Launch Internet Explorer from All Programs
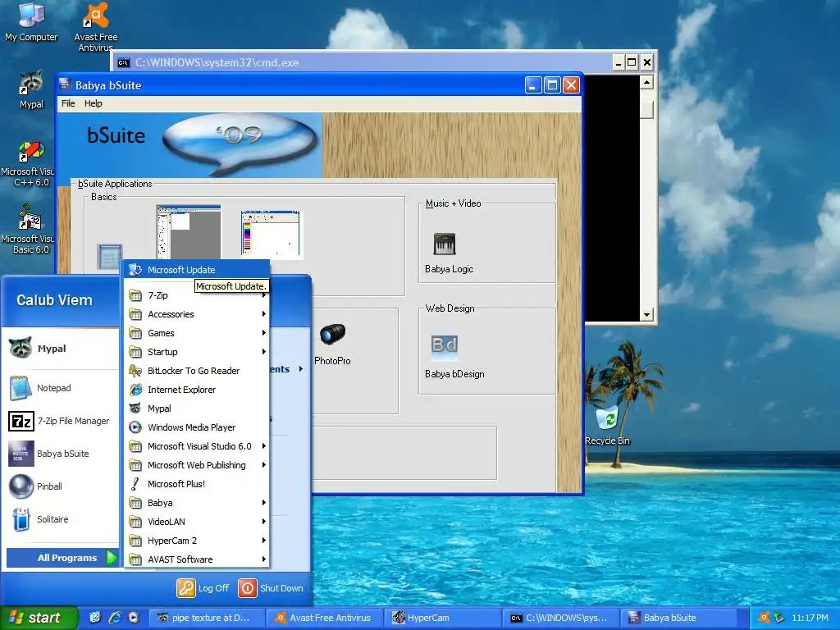This screenshot has height=630, width=840. click(x=197, y=390)
